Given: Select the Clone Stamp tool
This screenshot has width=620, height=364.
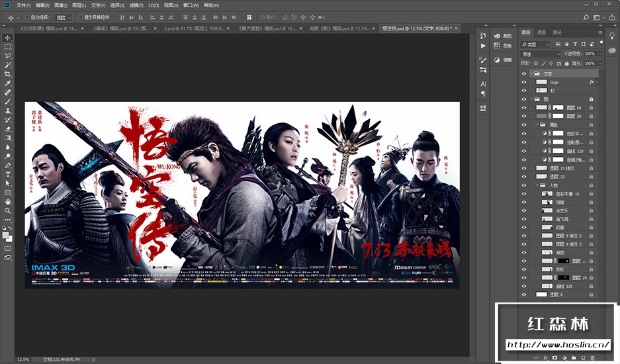Looking at the screenshot, I should point(7,111).
